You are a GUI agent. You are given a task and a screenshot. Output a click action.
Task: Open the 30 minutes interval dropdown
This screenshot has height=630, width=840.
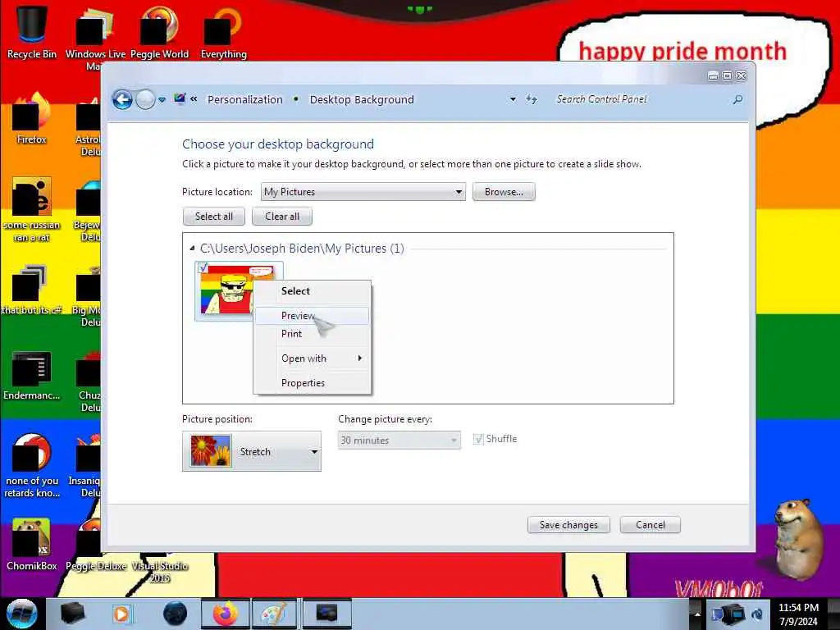pos(399,441)
